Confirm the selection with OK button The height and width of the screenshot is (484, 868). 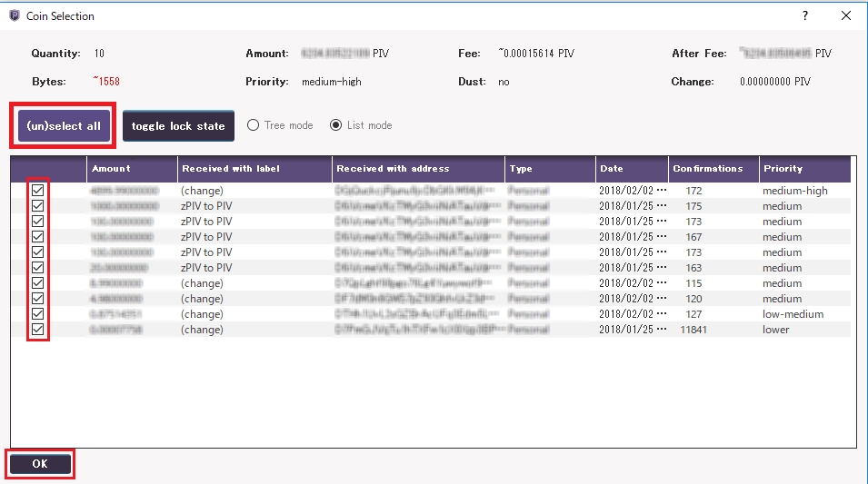pyautogui.click(x=40, y=464)
